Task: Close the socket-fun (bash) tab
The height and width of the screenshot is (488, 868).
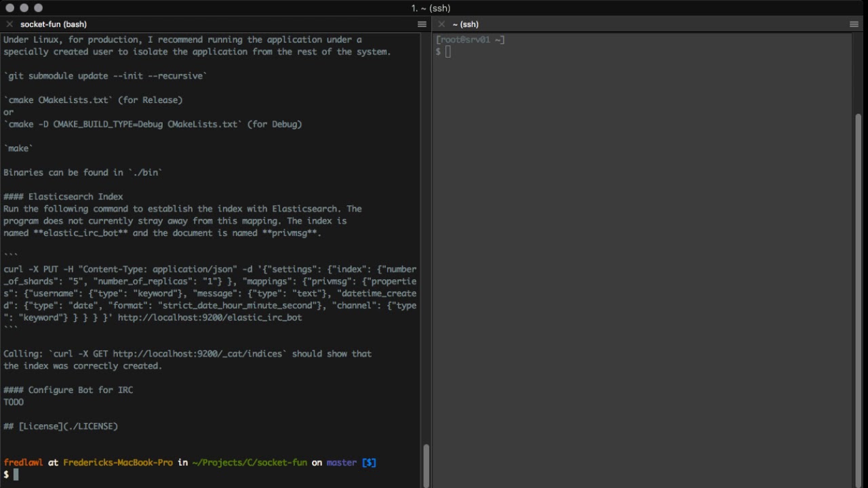Action: click(x=9, y=24)
